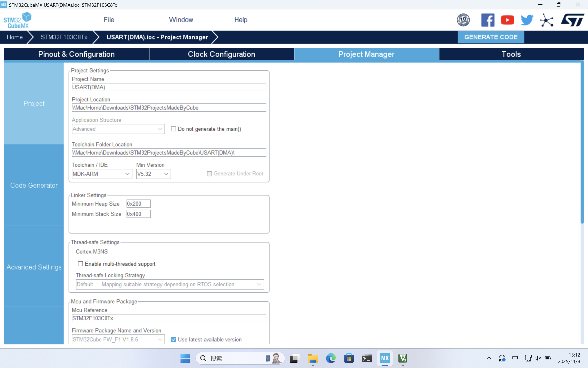
Task: Click the Project Location input field
Action: (x=169, y=108)
